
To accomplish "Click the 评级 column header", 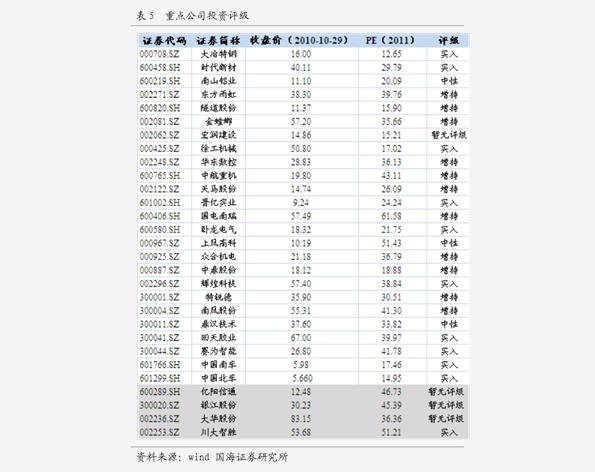I will (x=449, y=41).
